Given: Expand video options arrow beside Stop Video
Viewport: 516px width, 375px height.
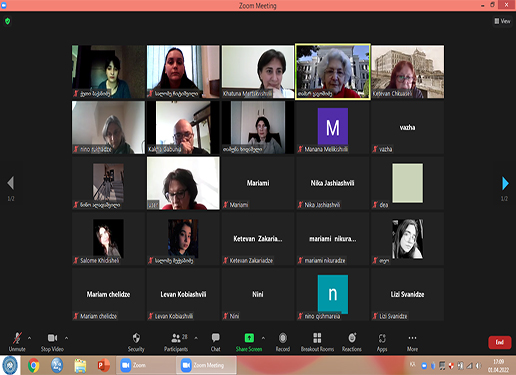Looking at the screenshot, I should coord(67,338).
